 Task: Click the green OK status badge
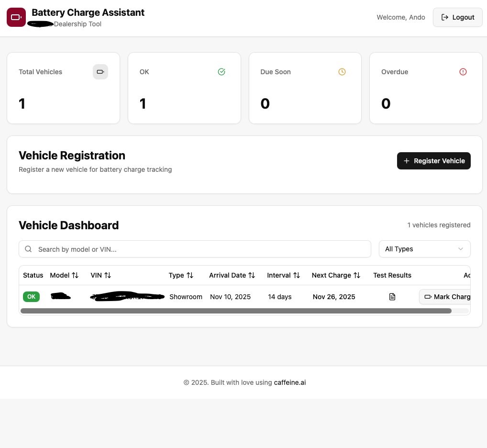(x=32, y=297)
